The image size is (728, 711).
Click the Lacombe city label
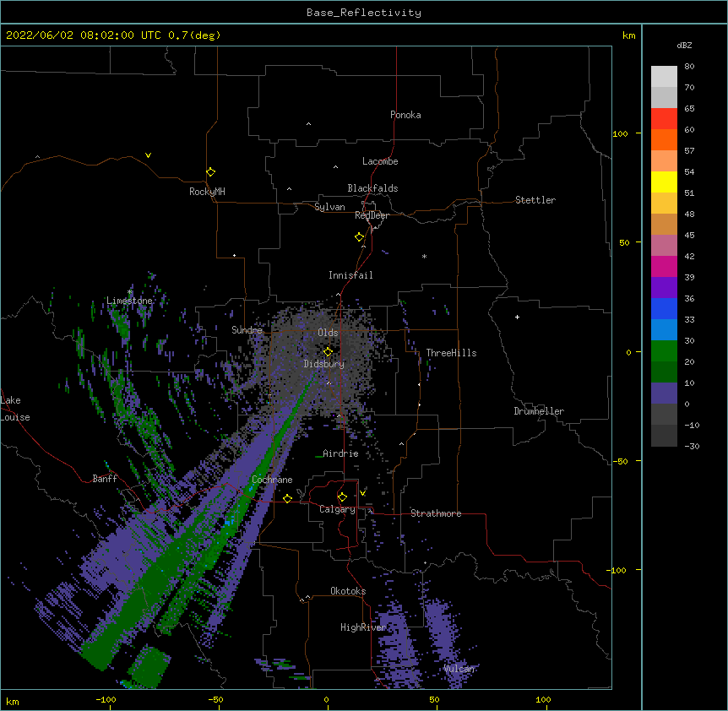pyautogui.click(x=380, y=161)
